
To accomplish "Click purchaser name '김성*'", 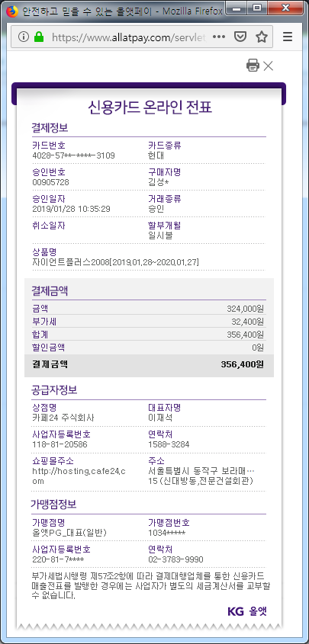I will click(x=158, y=182).
